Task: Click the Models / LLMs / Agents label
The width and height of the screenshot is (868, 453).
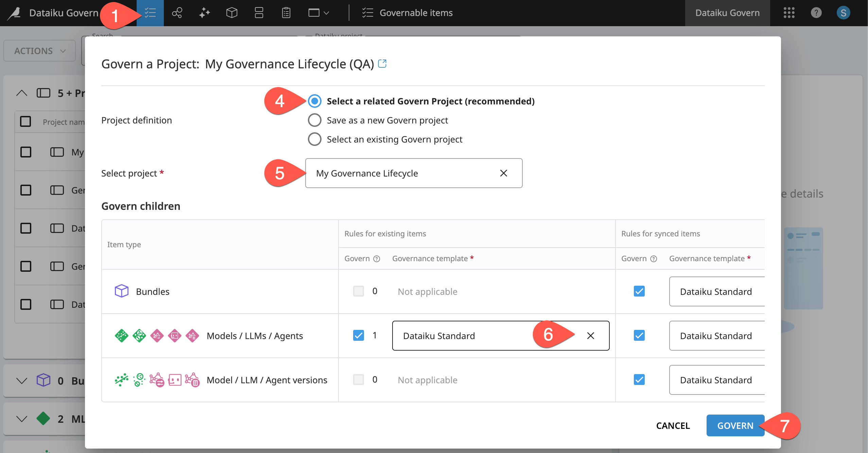Action: [x=255, y=336]
